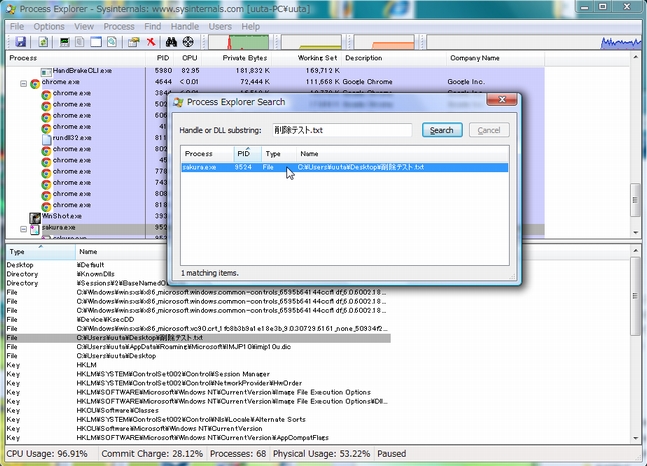Click the main window title bar icon
The width and height of the screenshot is (647, 466).
coord(11,9)
